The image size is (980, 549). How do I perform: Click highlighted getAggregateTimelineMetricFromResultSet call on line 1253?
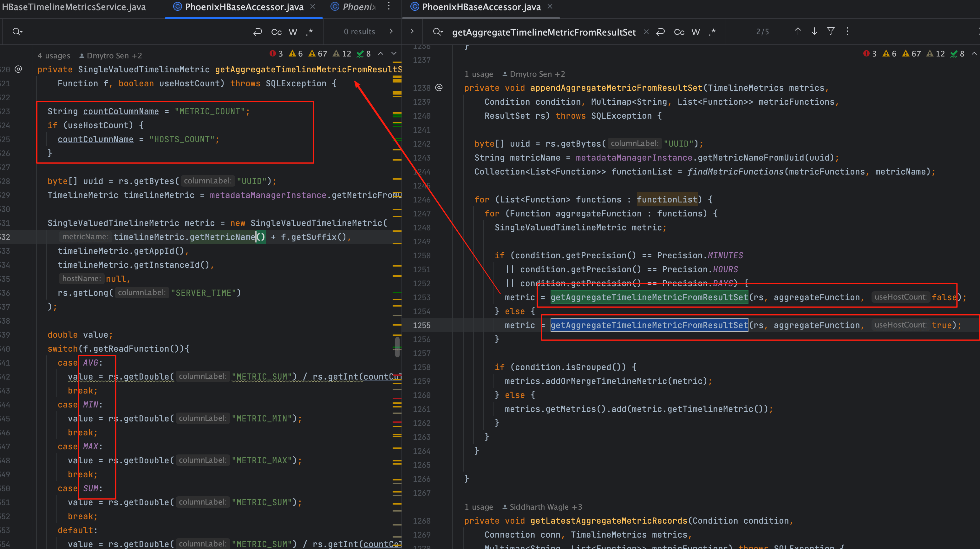649,297
